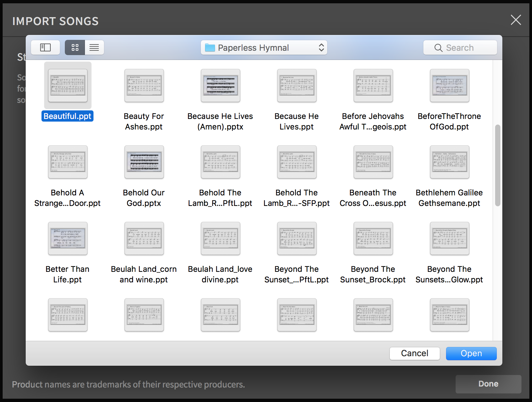Click the file list vertical scrollbar

[497, 165]
